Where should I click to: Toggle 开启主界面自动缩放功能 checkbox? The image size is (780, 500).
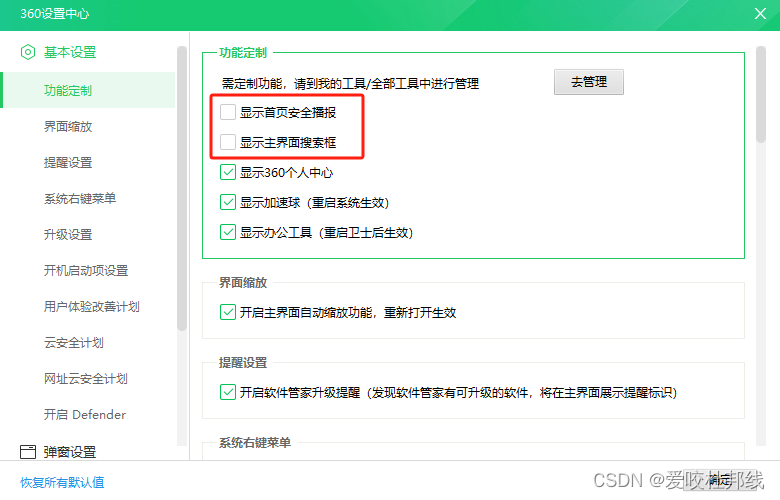228,312
